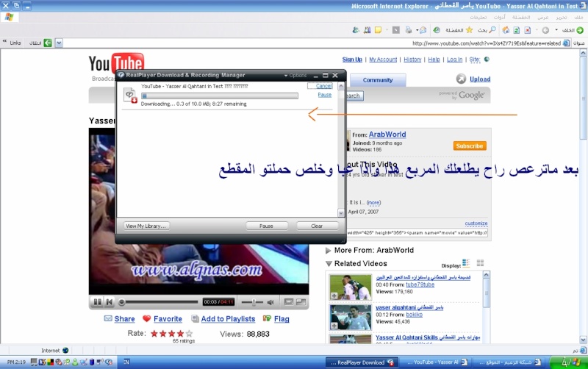Click the green Back arrow in IE toolbar

(x=580, y=30)
